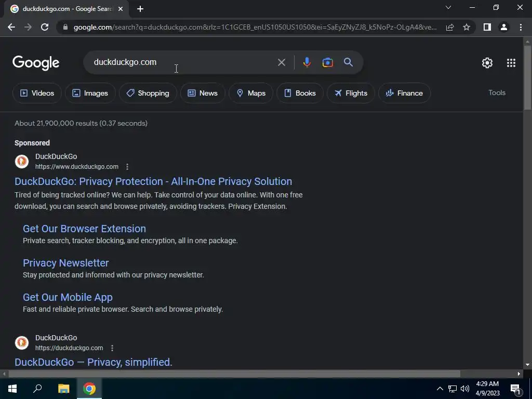Viewport: 532px width, 399px height.
Task: Filter results by Shopping
Action: click(x=148, y=93)
